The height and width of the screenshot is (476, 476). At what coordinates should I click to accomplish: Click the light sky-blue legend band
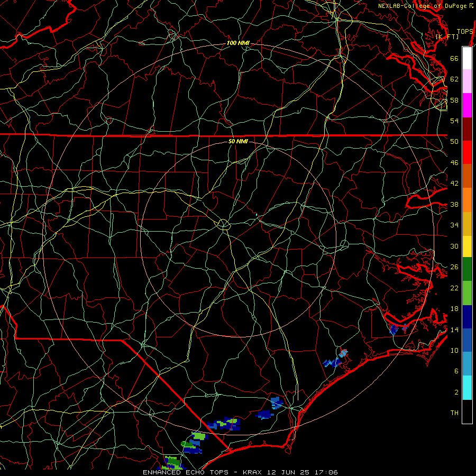pos(467,364)
